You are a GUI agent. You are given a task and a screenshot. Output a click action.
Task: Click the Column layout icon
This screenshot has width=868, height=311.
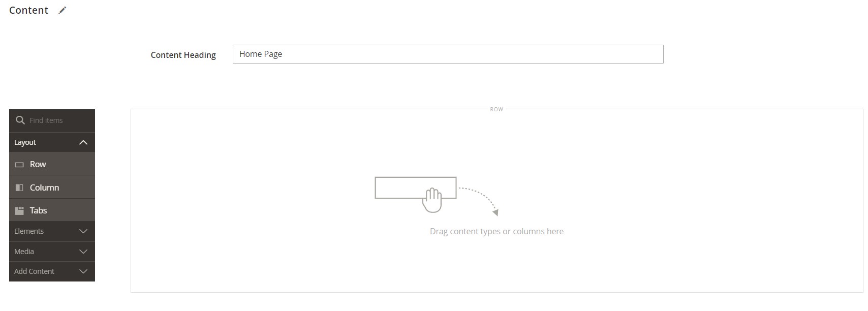19,188
